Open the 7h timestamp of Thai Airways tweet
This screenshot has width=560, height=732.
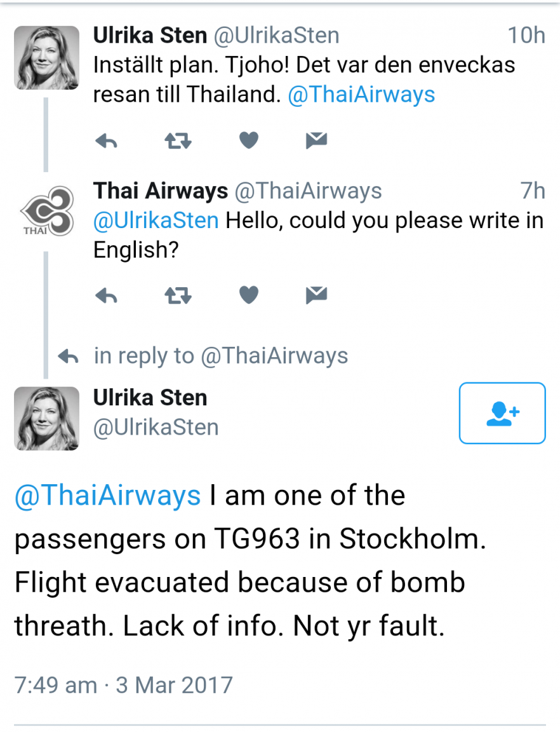point(533,191)
